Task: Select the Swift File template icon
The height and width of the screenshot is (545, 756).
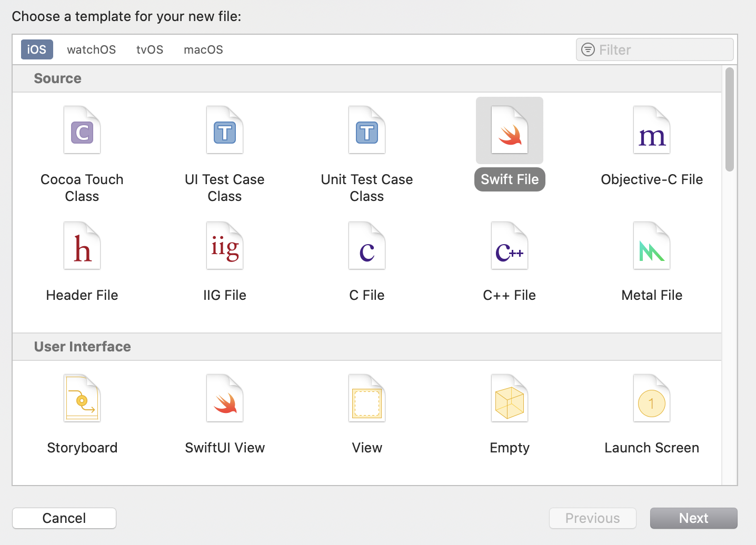Action: tap(510, 130)
